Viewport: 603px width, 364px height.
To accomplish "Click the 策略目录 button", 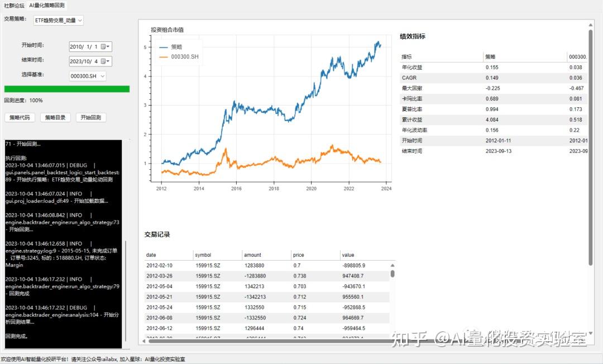I will (55, 118).
